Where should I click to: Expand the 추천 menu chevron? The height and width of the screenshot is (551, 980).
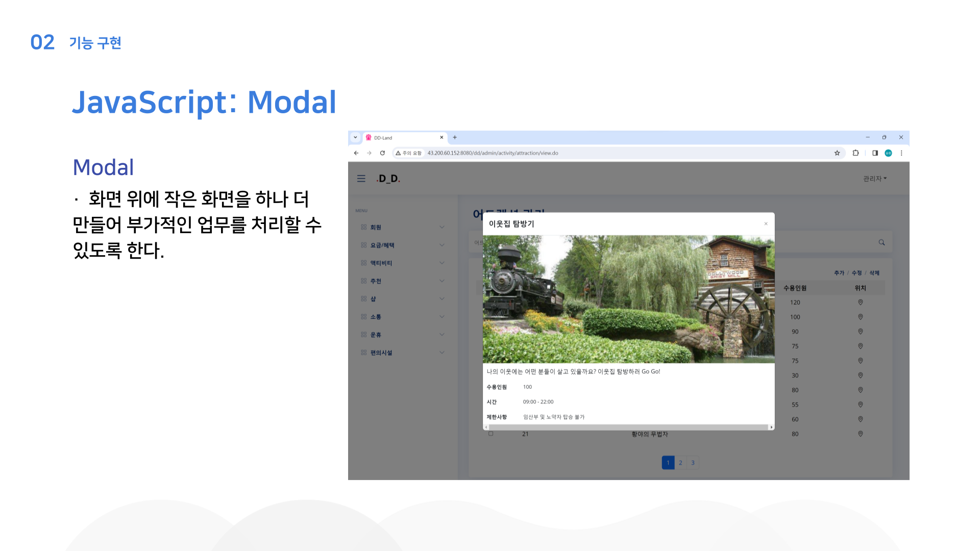(442, 281)
